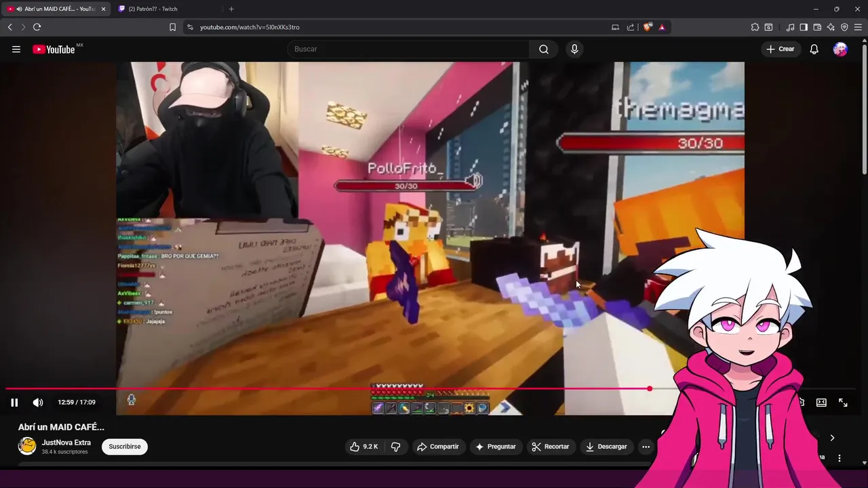Dislike the video
Viewport: 868px width, 488px height.
(x=396, y=447)
